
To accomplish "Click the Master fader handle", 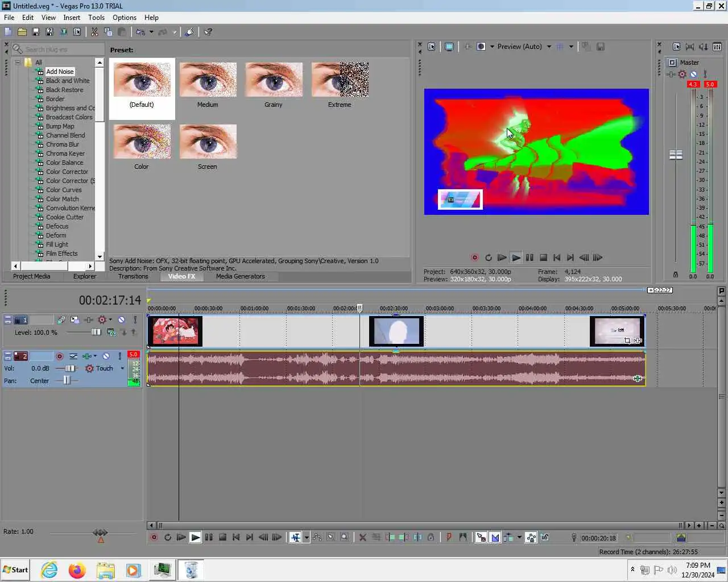I will click(x=676, y=155).
